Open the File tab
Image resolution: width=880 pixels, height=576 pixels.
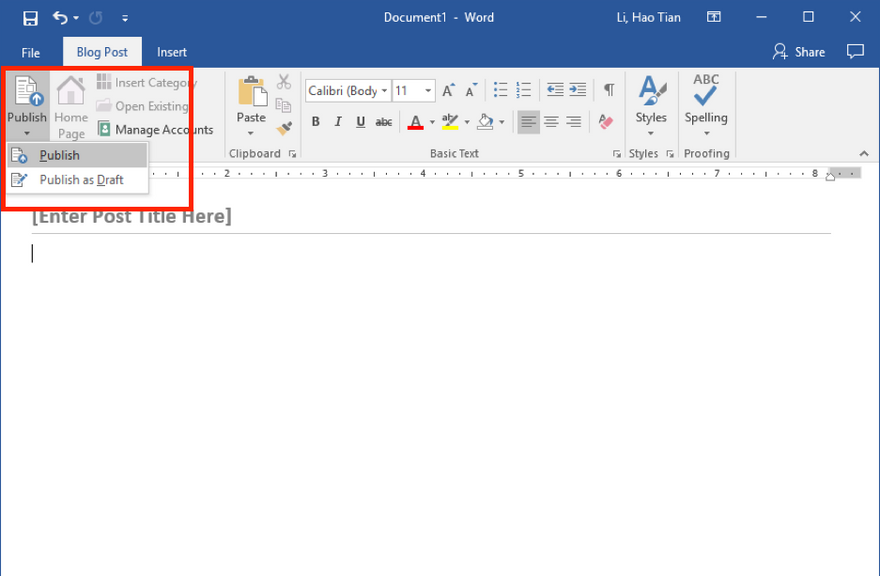click(30, 53)
